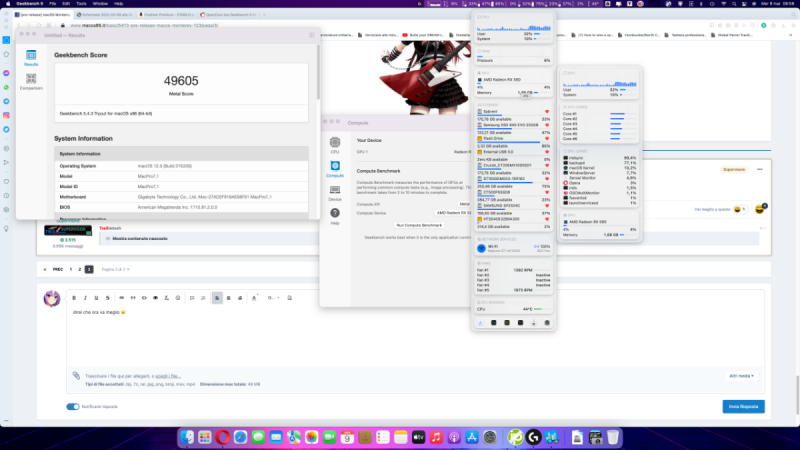Image resolution: width=800 pixels, height=450 pixels.
Task: Click the paperclip attach icon
Action: pyautogui.click(x=75, y=375)
